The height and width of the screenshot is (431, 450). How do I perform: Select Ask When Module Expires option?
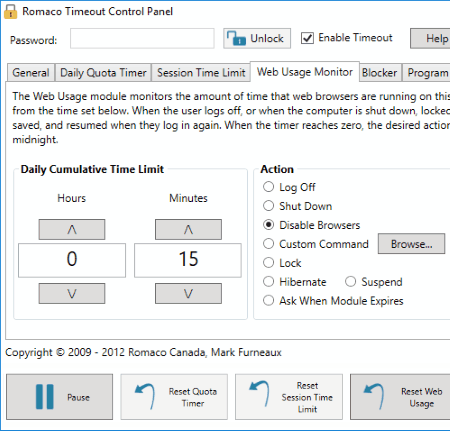pos(268,301)
